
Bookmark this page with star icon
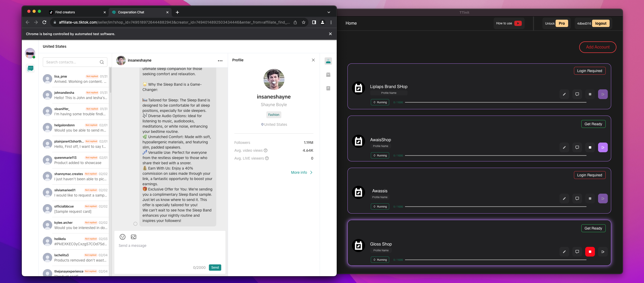click(304, 23)
